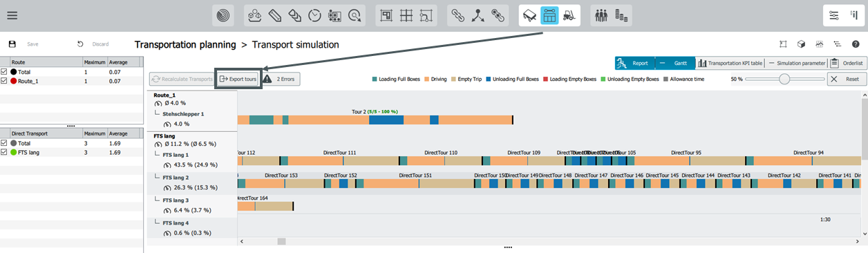
Task: Click the Export tours button
Action: pos(238,79)
